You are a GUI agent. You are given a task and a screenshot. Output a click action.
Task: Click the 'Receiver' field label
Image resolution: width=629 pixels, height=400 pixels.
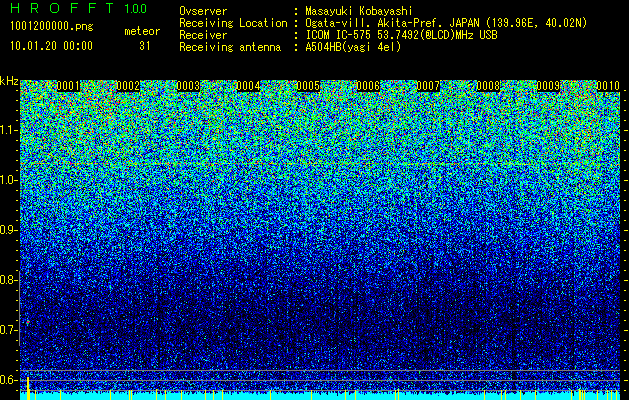point(203,35)
